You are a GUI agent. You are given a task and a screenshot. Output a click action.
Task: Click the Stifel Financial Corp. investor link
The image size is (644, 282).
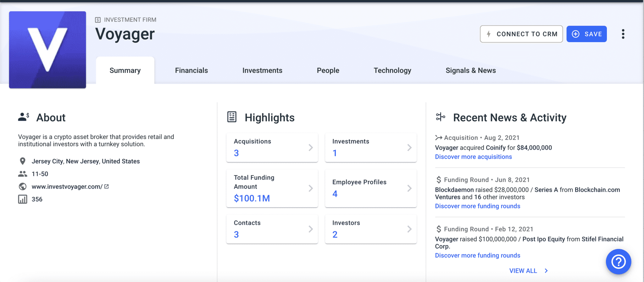pos(529,243)
